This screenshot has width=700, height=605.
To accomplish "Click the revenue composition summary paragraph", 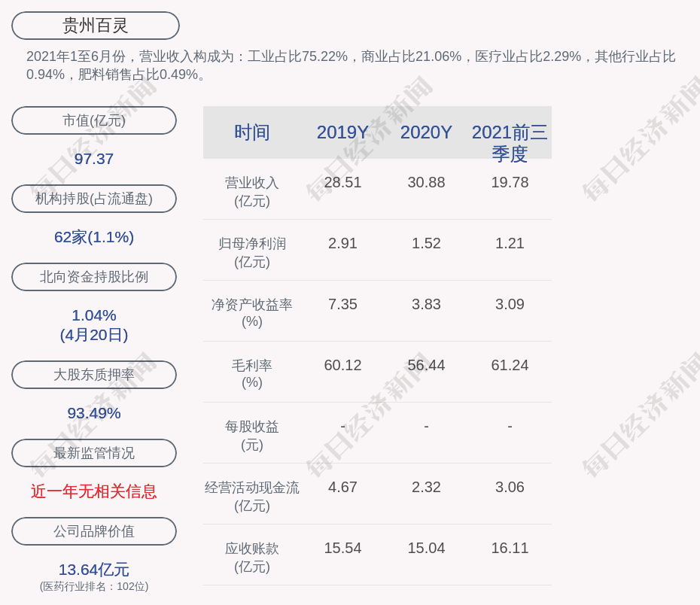I will pyautogui.click(x=351, y=65).
